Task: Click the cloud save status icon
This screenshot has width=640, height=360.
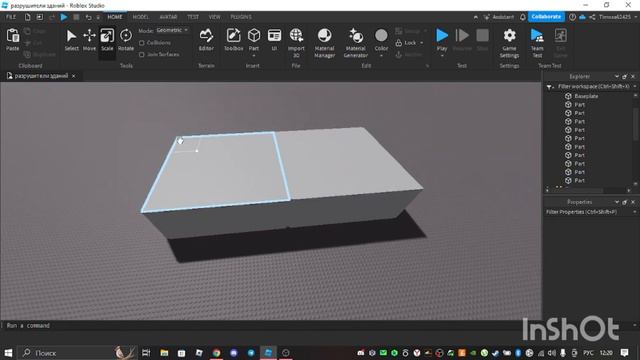Action: tap(582, 17)
